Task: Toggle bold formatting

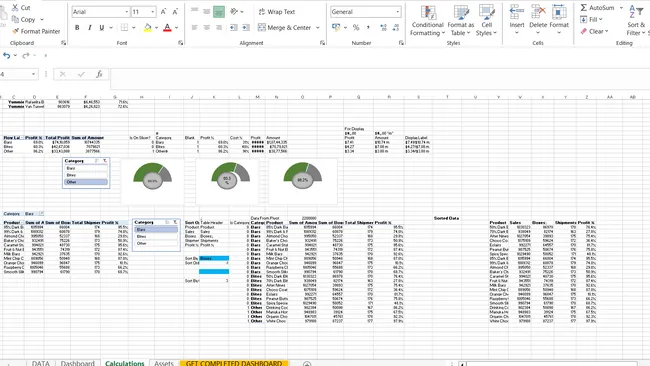Action: (77, 27)
